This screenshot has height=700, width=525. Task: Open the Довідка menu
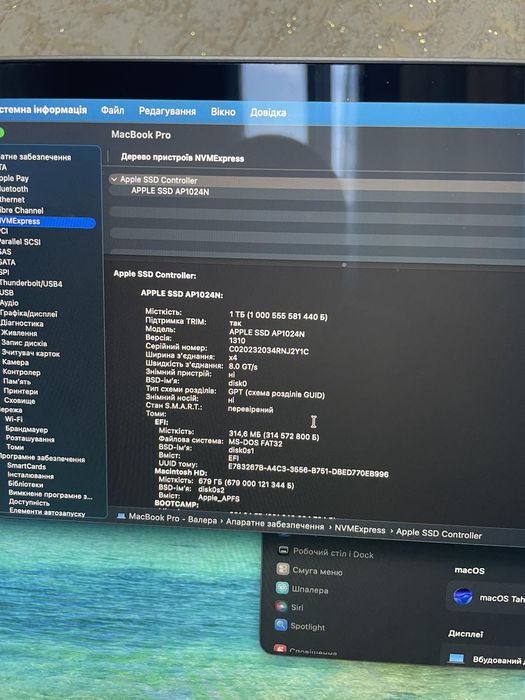pyautogui.click(x=268, y=112)
